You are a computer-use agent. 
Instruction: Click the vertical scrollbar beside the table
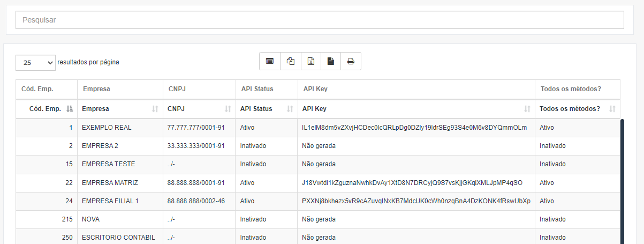coord(622,181)
